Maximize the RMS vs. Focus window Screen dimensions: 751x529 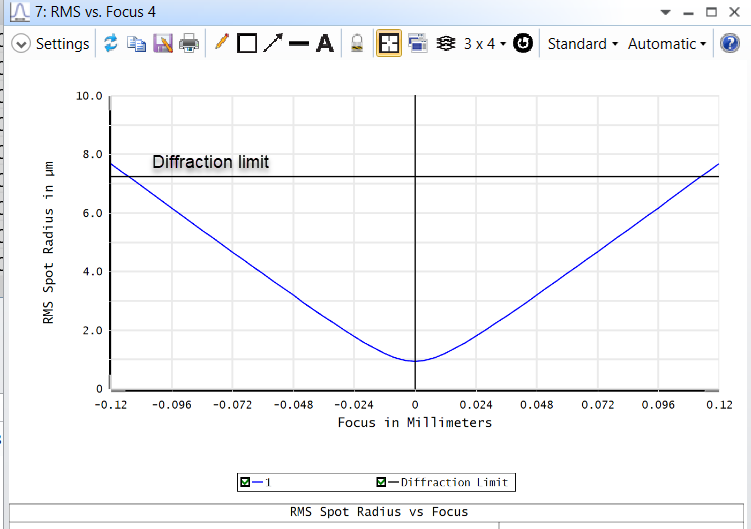pos(711,12)
